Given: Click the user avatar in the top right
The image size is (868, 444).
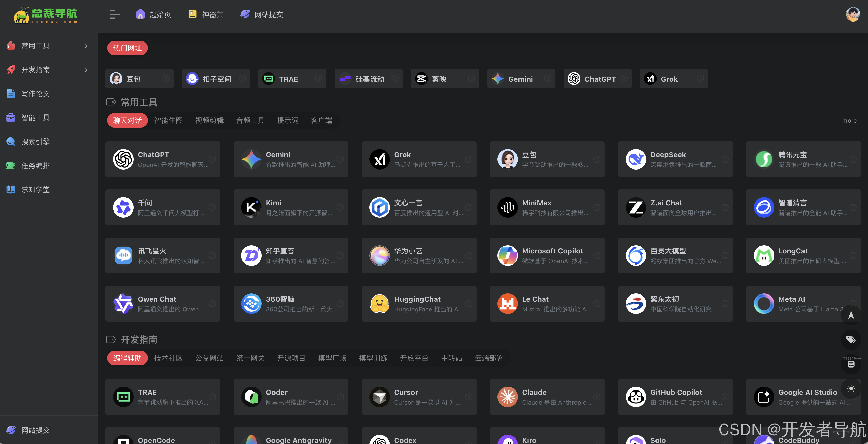Looking at the screenshot, I should pyautogui.click(x=853, y=14).
